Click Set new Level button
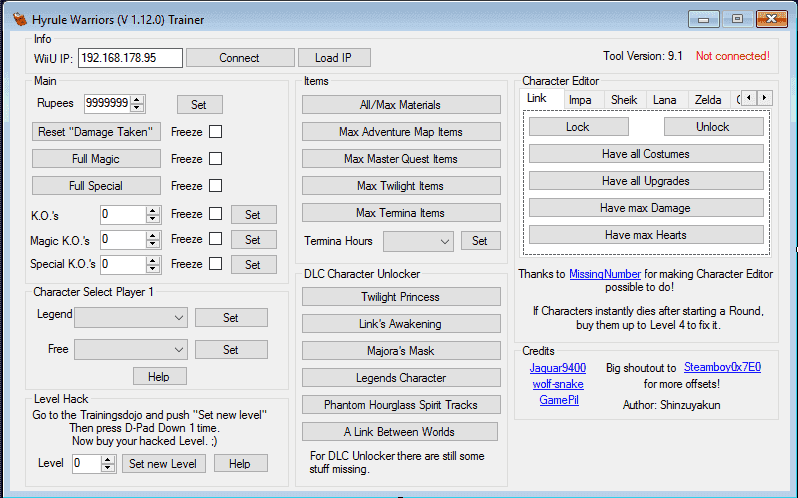The height and width of the screenshot is (498, 798). (163, 463)
